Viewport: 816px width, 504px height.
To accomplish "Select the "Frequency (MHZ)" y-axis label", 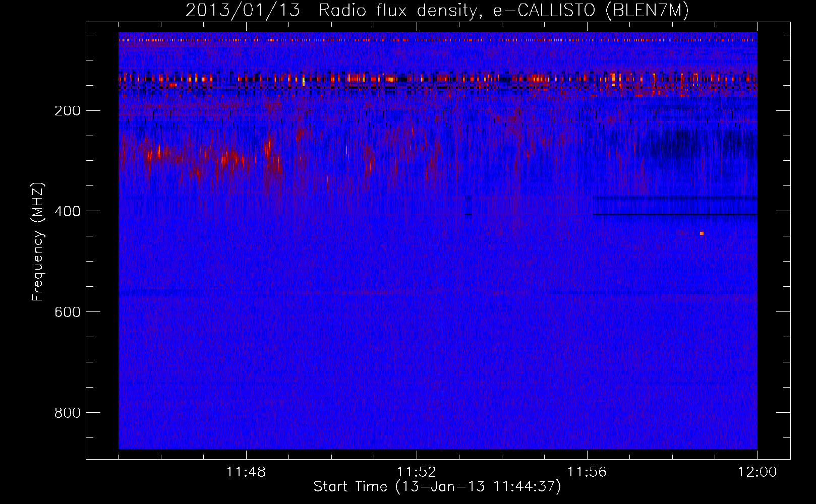I will (38, 242).
